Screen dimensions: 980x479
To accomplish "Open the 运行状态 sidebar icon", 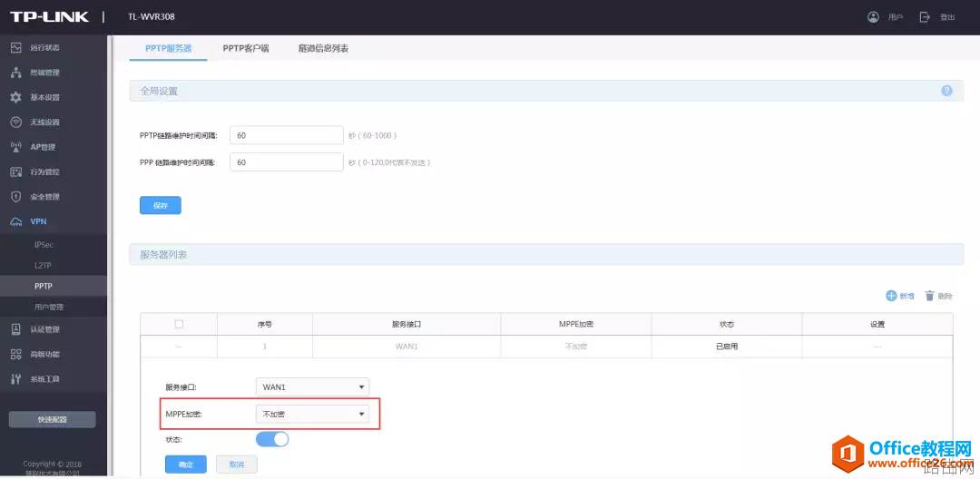I will click(x=17, y=47).
